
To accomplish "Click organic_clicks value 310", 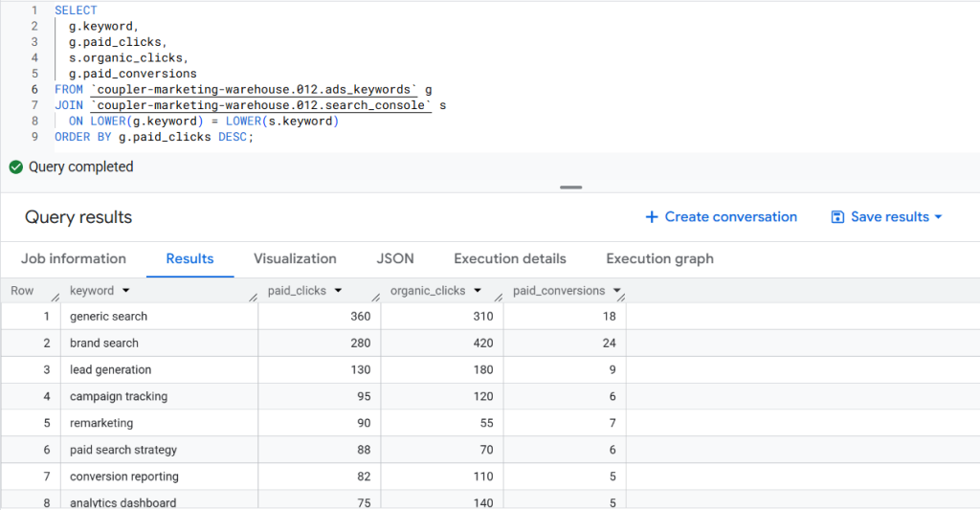I will coord(483,317).
